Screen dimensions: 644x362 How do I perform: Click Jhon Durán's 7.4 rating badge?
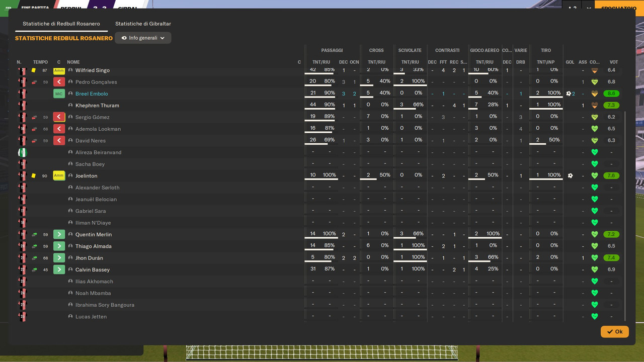pos(611,258)
